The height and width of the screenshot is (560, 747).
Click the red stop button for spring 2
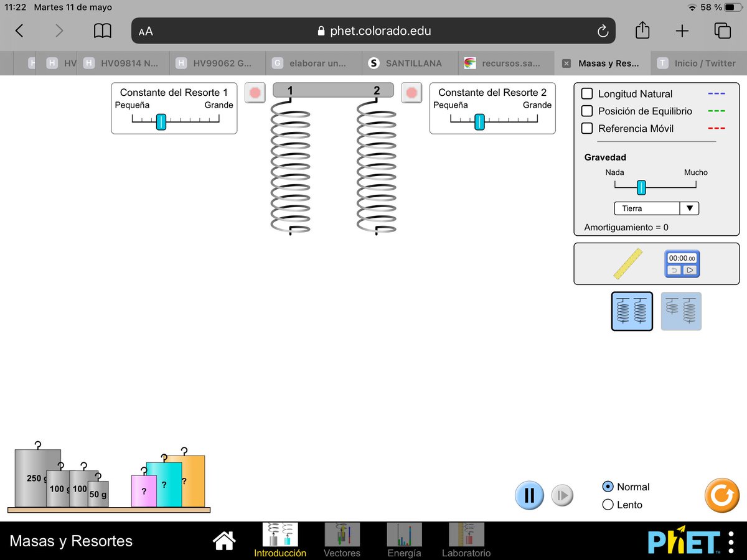pyautogui.click(x=411, y=93)
